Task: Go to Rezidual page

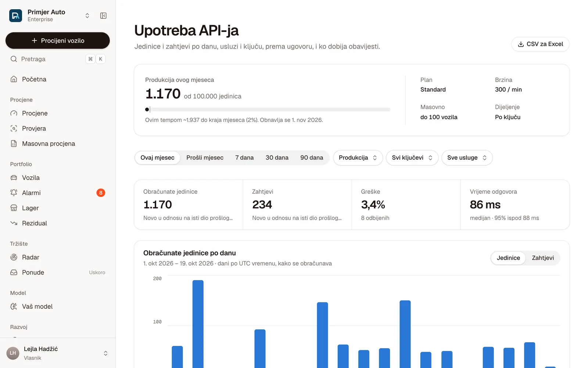Action: point(58,223)
